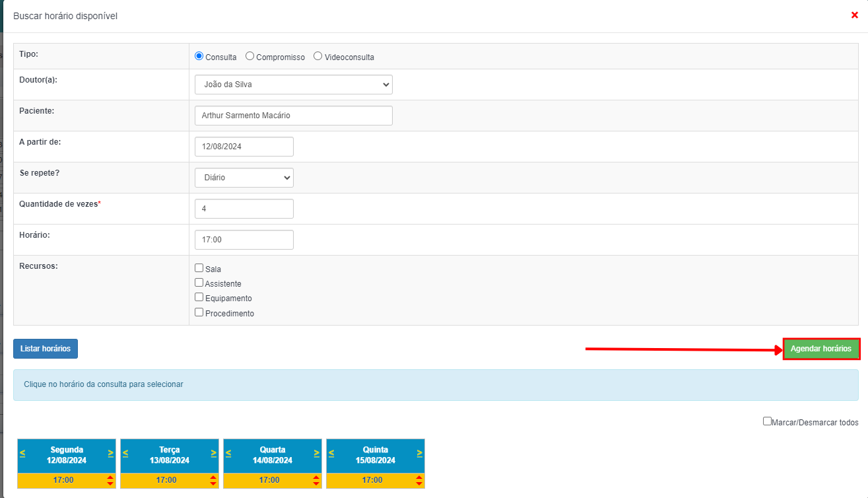
Task: Click the A partir de date field
Action: coord(244,147)
